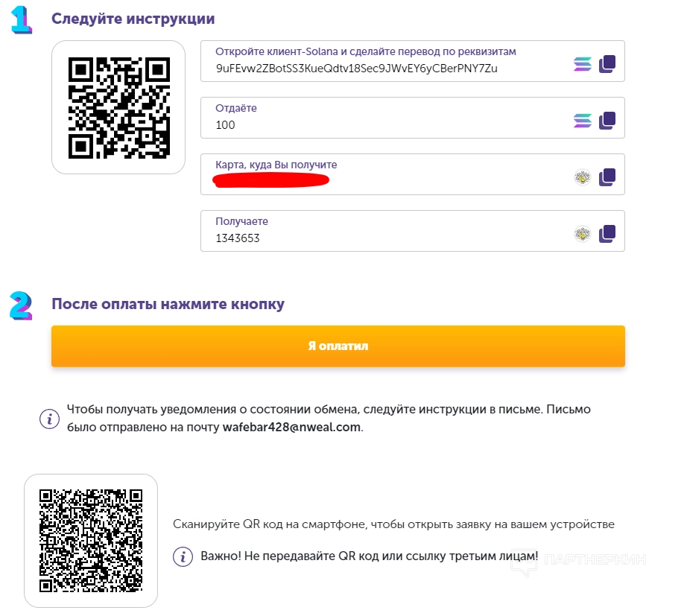Copy the receiving card number

607,177
